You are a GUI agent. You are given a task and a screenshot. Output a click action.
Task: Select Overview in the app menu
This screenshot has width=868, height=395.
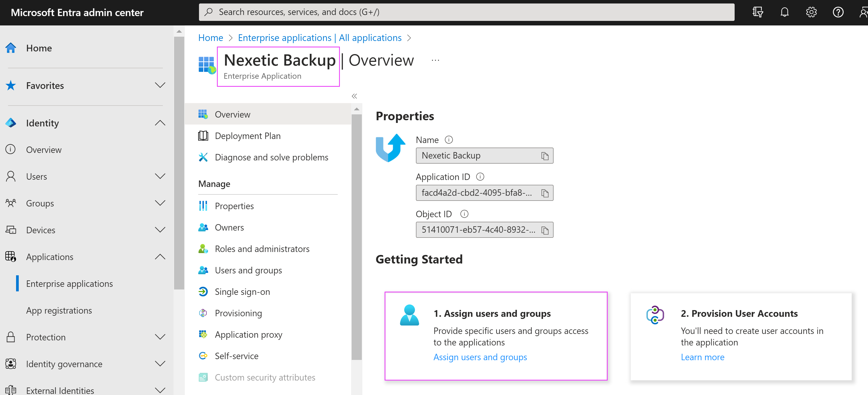point(268,114)
